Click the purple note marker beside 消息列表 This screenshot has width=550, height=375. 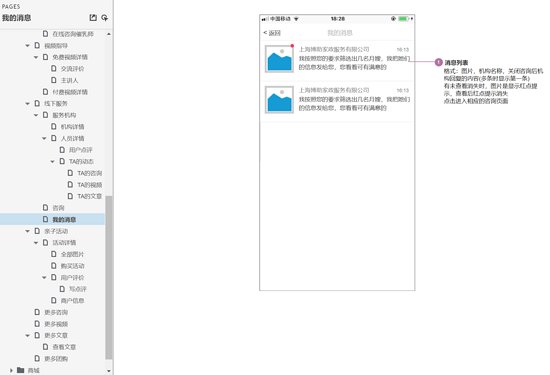point(438,62)
